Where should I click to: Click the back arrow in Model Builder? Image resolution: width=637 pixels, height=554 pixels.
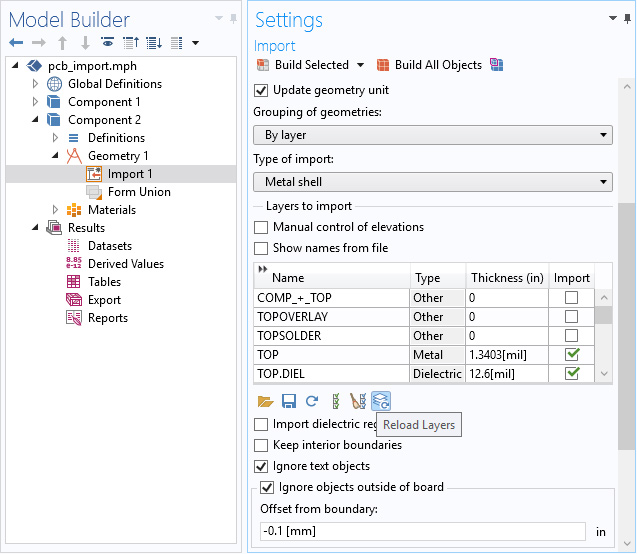[x=15, y=43]
